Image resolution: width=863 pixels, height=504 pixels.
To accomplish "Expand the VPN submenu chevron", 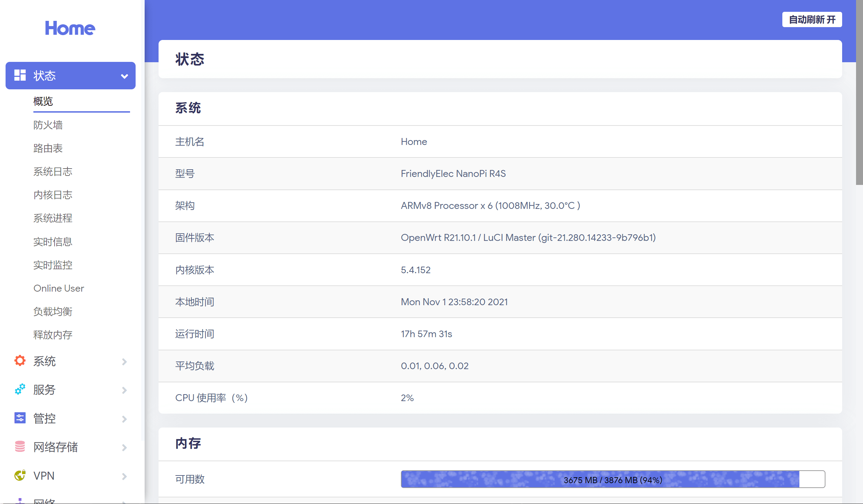I will (124, 476).
